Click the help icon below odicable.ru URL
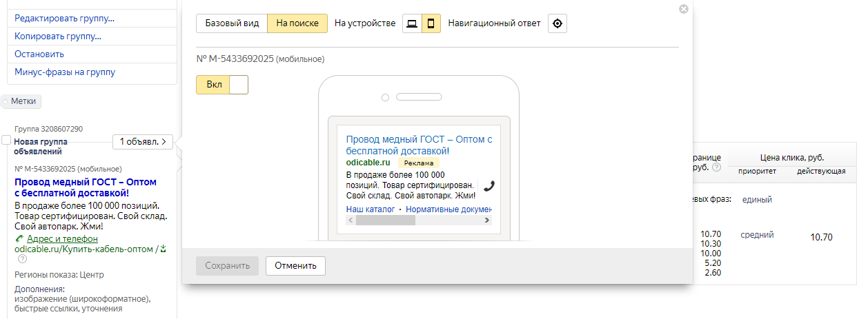The image size is (868, 319). [22, 259]
